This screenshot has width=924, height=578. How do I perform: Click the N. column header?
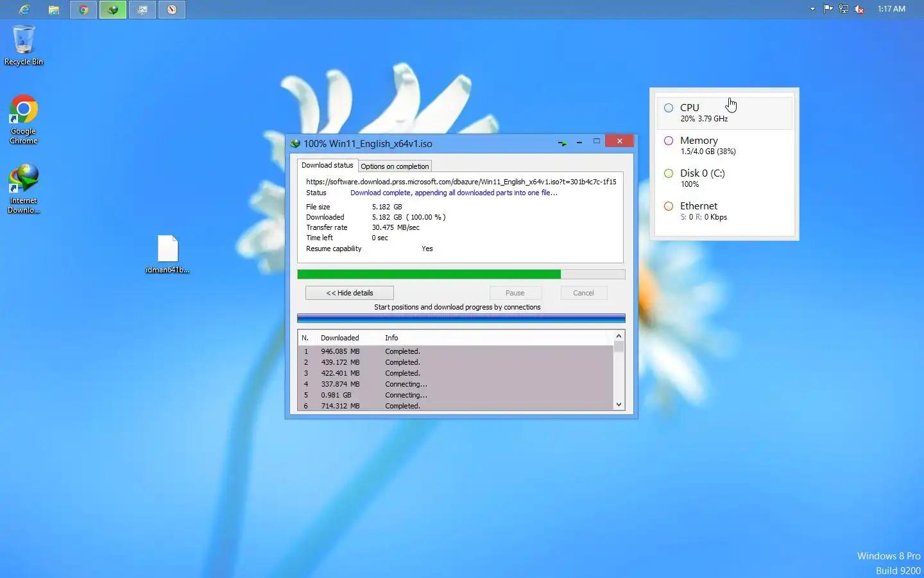pyautogui.click(x=307, y=338)
